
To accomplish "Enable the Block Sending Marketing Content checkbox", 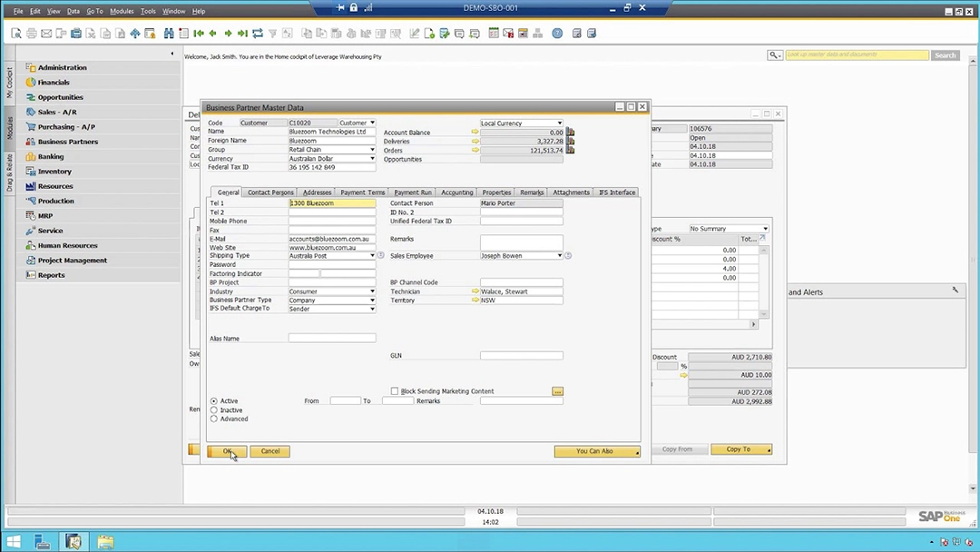I will (395, 390).
